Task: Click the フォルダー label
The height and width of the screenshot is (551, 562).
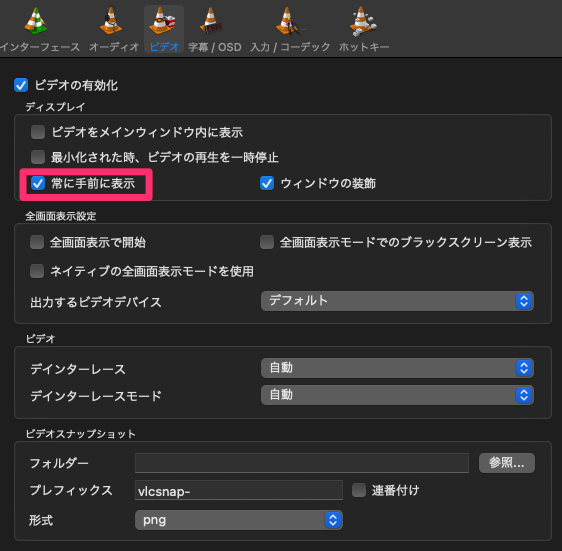Action: point(59,463)
